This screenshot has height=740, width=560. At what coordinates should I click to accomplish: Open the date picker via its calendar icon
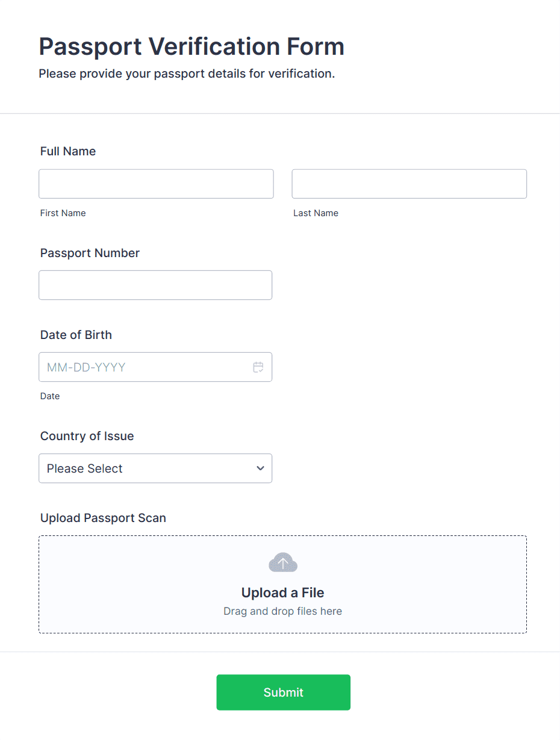(x=258, y=367)
